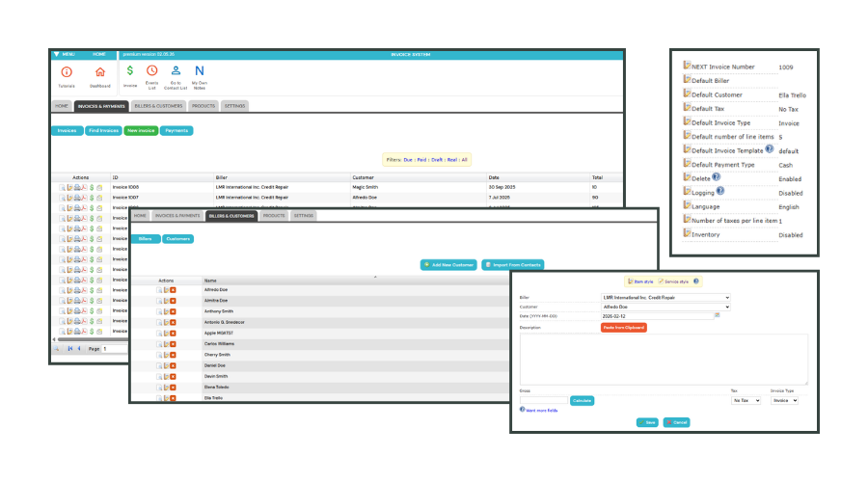The width and height of the screenshot is (868, 482).
Task: Help icon next to Default Invoice Template
Action: coord(770,148)
